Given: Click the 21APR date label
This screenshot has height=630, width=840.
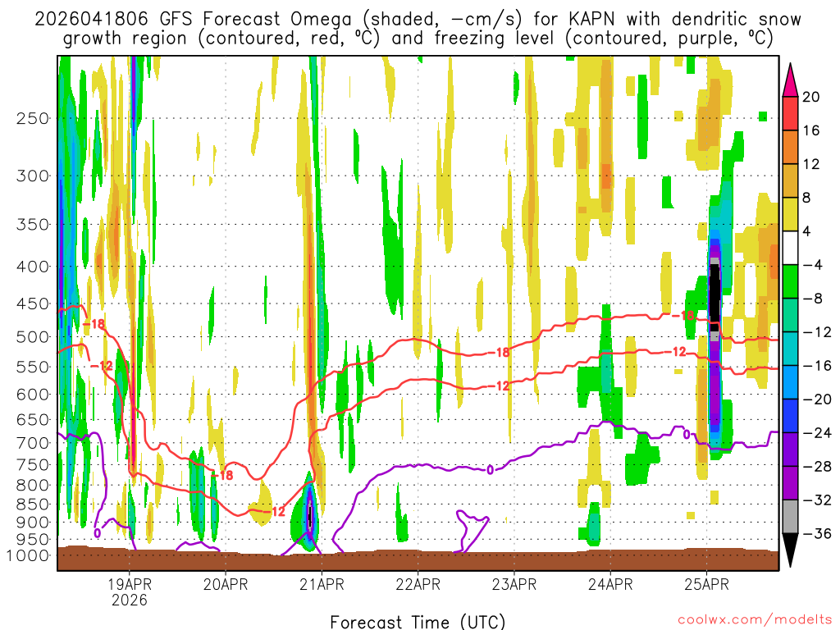Looking at the screenshot, I should [x=322, y=584].
